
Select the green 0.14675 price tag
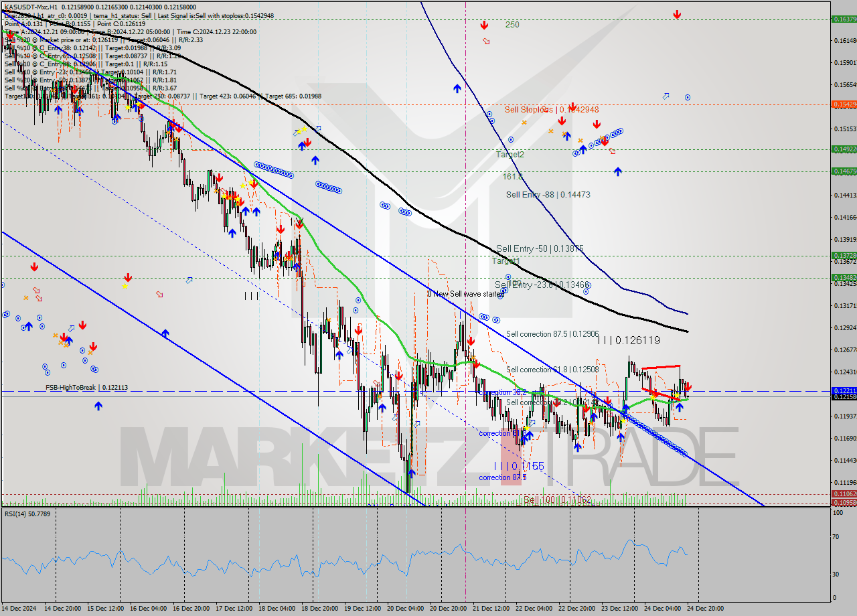point(844,171)
